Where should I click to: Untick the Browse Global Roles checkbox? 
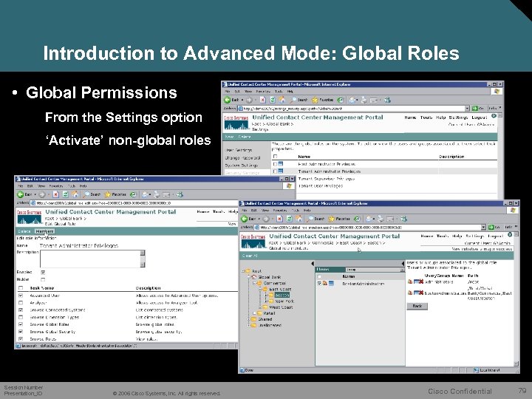(x=21, y=324)
